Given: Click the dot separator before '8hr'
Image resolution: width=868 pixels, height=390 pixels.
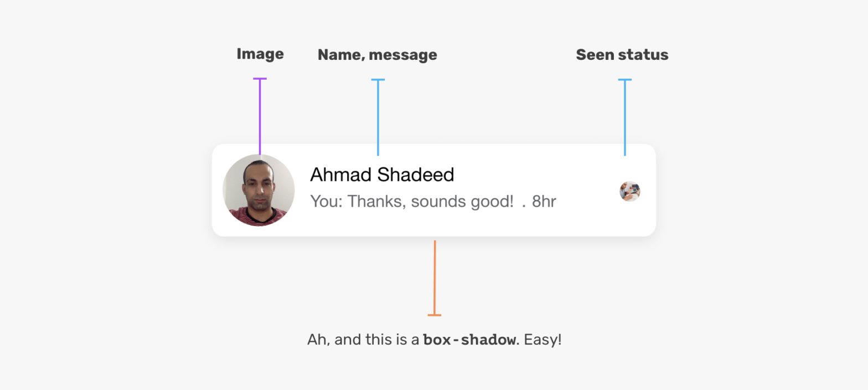Looking at the screenshot, I should [524, 204].
